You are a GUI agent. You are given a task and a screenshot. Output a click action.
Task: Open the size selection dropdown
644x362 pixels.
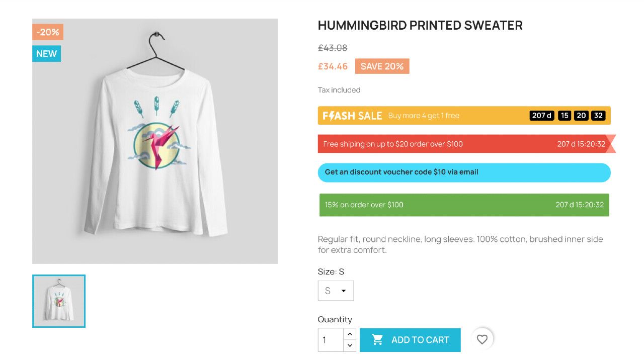336,290
